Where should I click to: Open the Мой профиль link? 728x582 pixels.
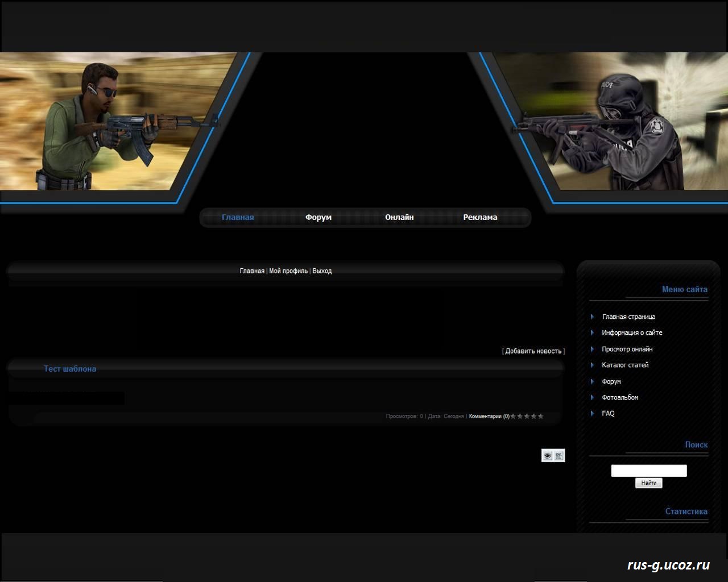[288, 271]
